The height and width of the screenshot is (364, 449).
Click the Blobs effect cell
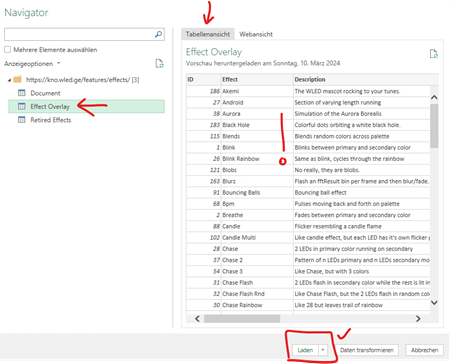coord(257,170)
